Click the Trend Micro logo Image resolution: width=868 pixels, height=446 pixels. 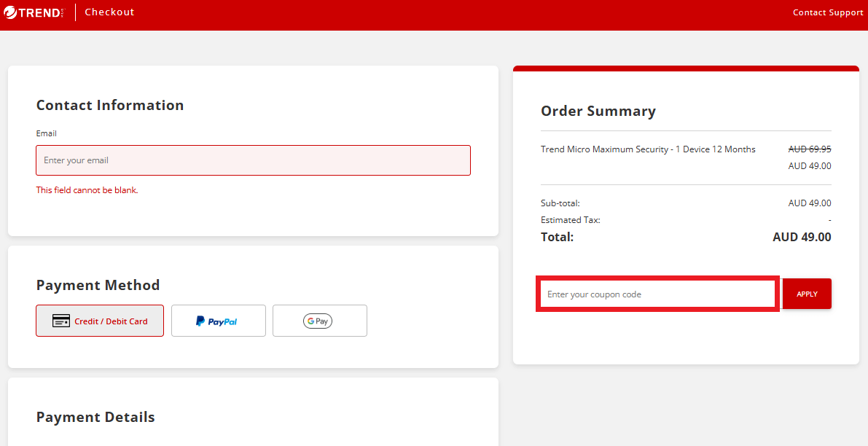click(x=34, y=12)
